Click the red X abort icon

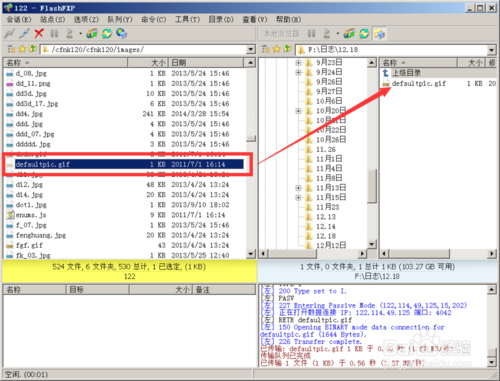(x=39, y=33)
